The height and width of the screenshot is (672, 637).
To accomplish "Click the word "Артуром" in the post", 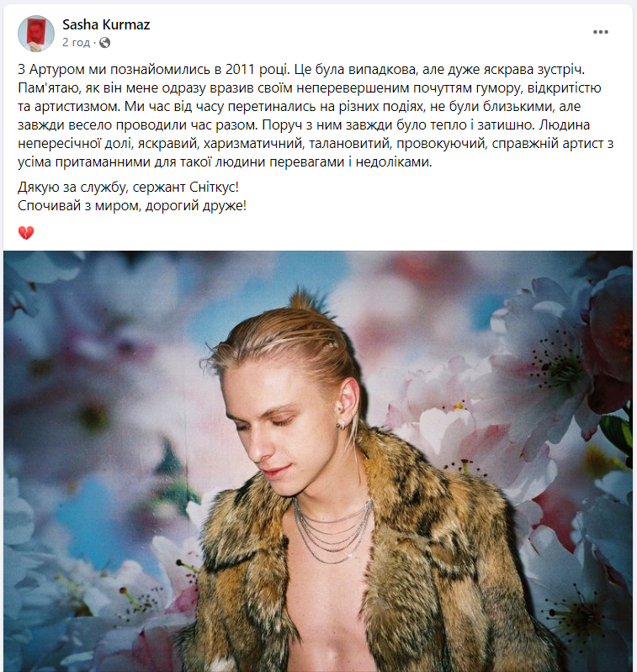I will click(x=56, y=70).
